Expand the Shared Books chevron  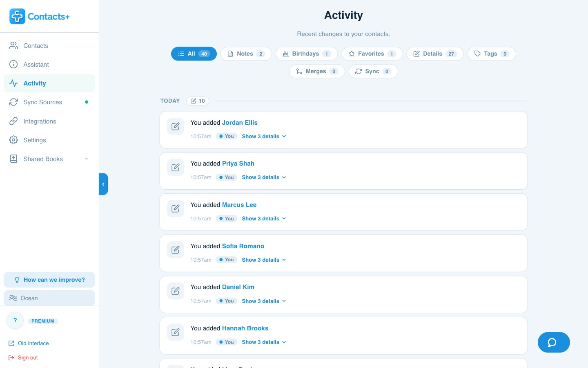(x=87, y=159)
